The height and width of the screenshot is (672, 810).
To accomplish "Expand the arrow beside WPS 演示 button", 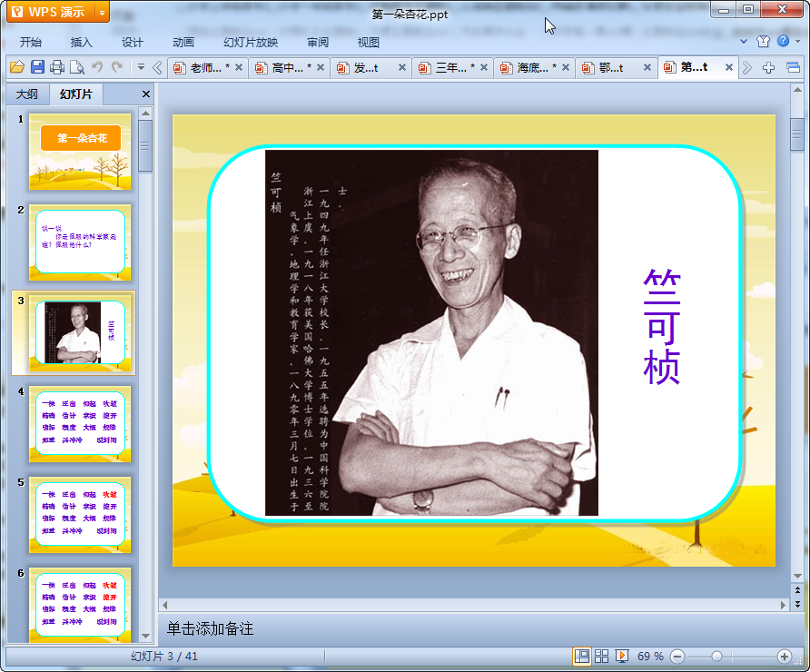I will tap(103, 13).
